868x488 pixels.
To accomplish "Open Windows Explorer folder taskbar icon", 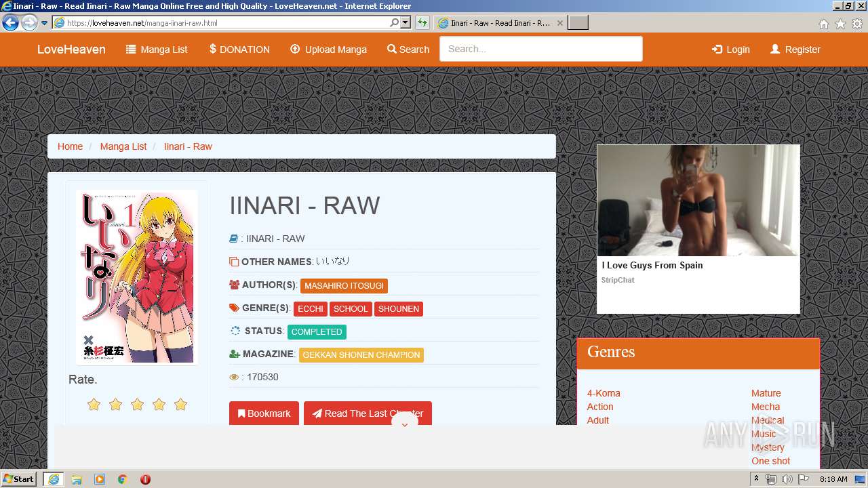I will [77, 479].
